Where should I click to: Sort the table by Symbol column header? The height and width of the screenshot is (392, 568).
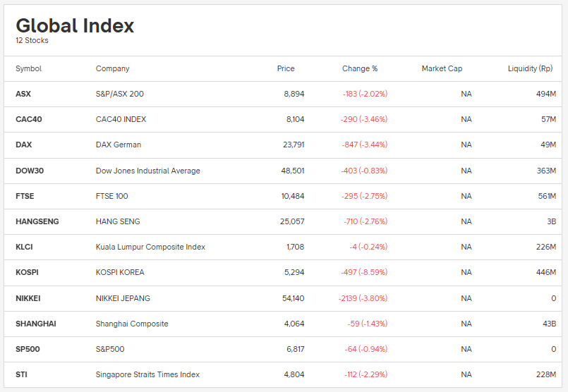pyautogui.click(x=28, y=68)
